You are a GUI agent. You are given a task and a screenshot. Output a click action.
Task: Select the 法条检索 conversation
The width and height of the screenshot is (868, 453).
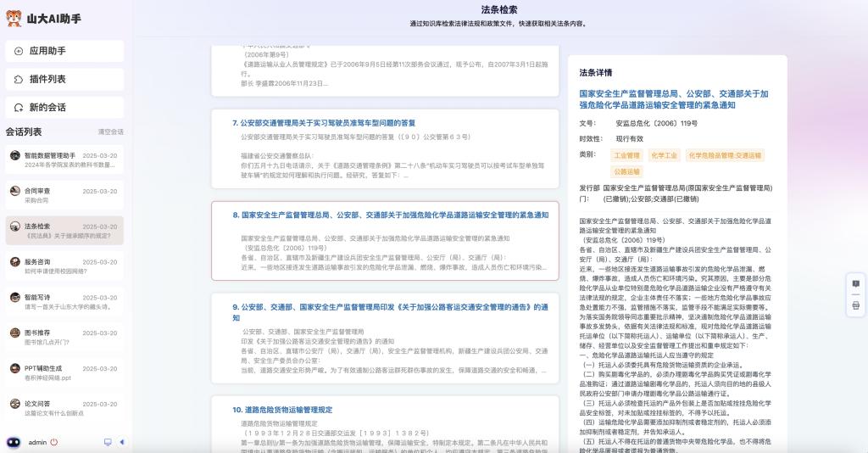[x=64, y=231]
